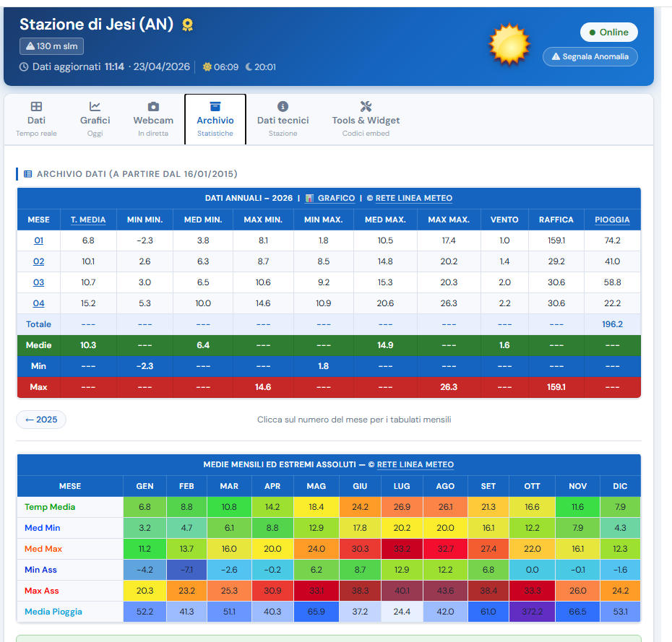Click the gold badge next to station name
The image size is (672, 642).
coord(188,25)
